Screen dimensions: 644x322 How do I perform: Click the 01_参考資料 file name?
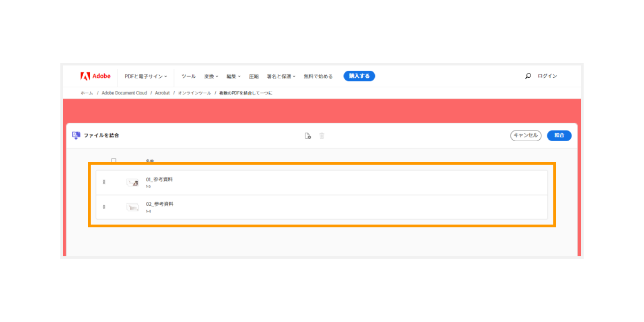click(x=159, y=180)
